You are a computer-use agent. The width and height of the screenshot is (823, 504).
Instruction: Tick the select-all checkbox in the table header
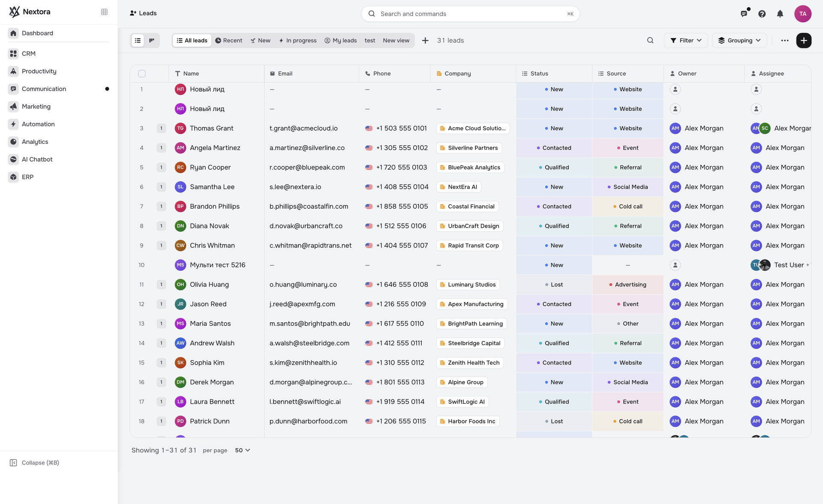pos(142,74)
